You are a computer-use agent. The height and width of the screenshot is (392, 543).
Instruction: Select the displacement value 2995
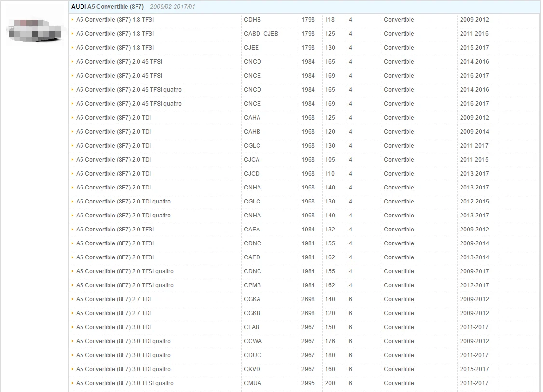pyautogui.click(x=308, y=383)
